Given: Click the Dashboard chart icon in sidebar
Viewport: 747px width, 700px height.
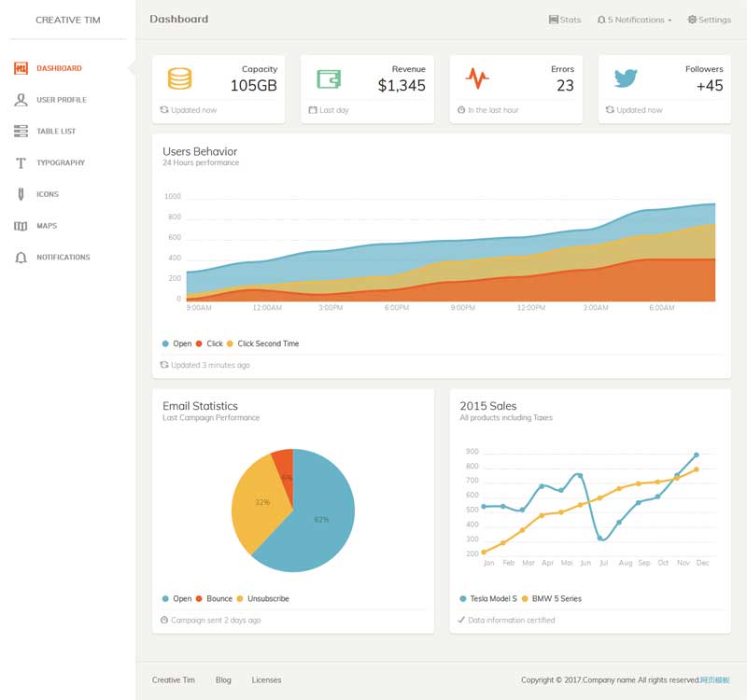Looking at the screenshot, I should 21,68.
